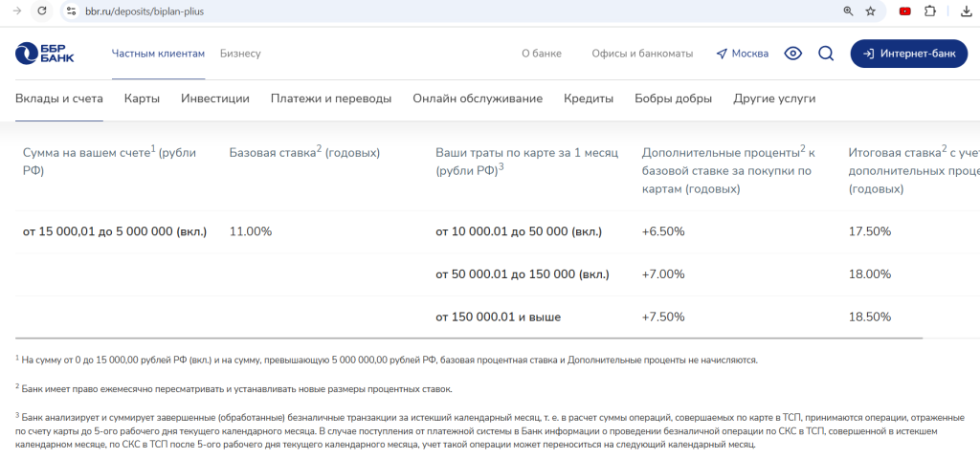Open the red YouTube extension icon
980x459 pixels.
tap(904, 11)
